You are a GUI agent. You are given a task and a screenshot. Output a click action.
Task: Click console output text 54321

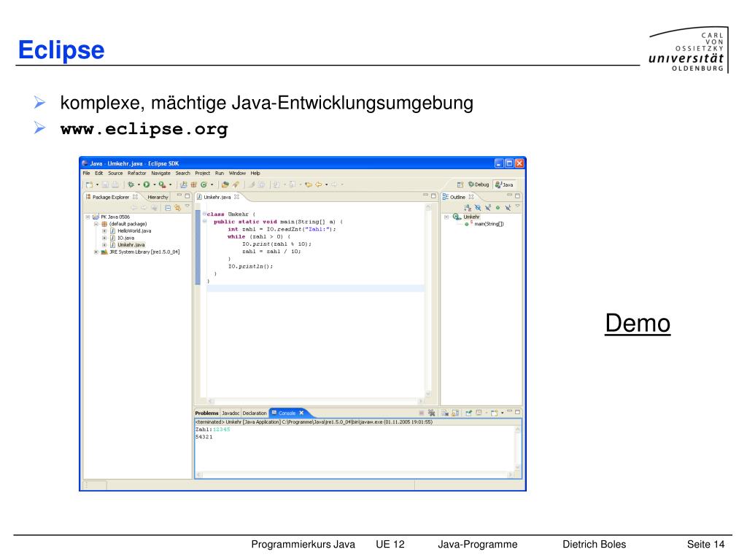204,437
